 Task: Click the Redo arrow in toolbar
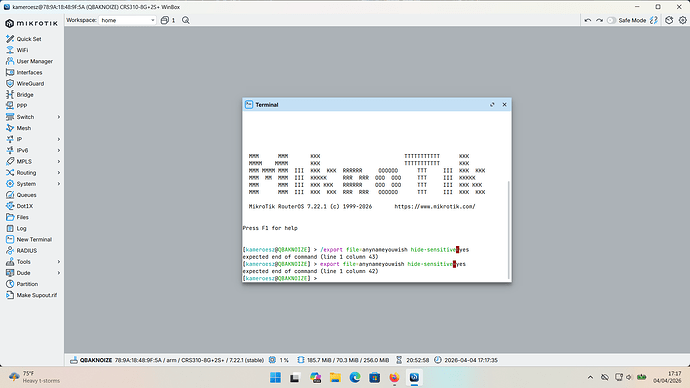click(599, 20)
